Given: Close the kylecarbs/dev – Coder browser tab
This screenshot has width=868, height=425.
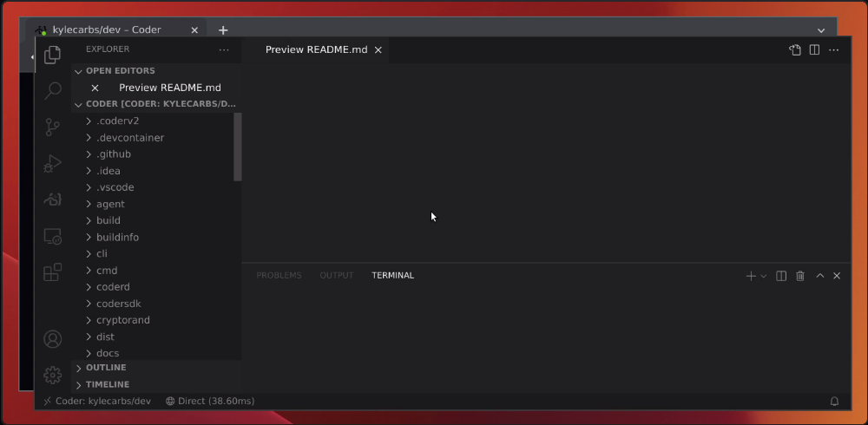Looking at the screenshot, I should [x=194, y=29].
